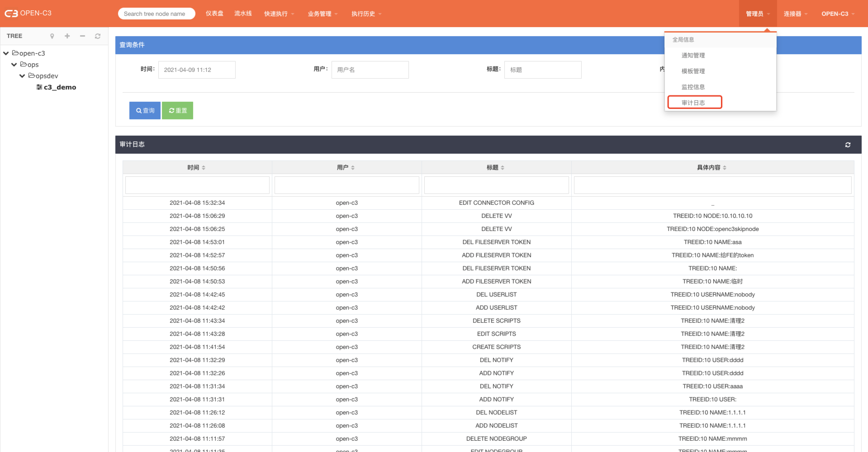Click the refresh icon on audit log panel
Screen dimensions: 868x452
click(x=848, y=145)
